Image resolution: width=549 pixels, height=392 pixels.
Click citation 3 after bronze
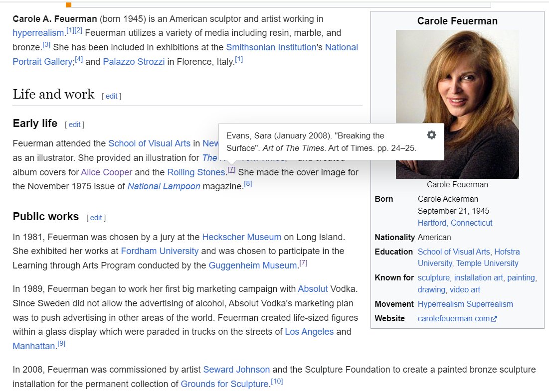(46, 45)
